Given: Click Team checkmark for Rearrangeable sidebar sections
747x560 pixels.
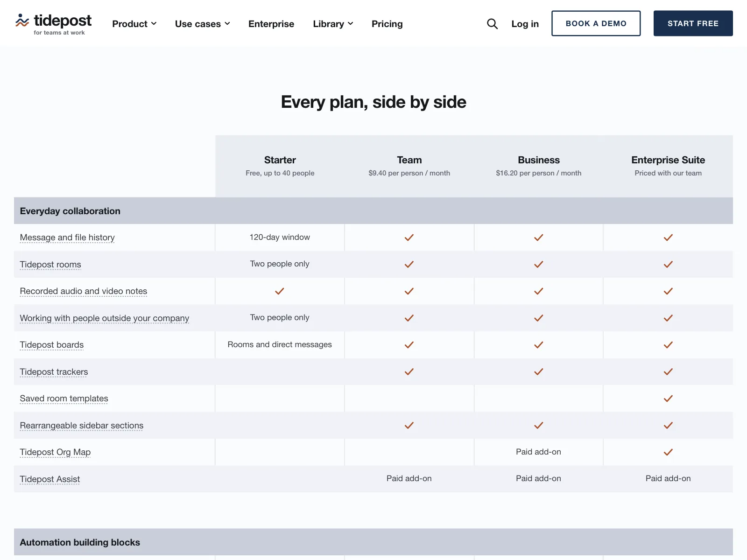Looking at the screenshot, I should click(x=409, y=426).
